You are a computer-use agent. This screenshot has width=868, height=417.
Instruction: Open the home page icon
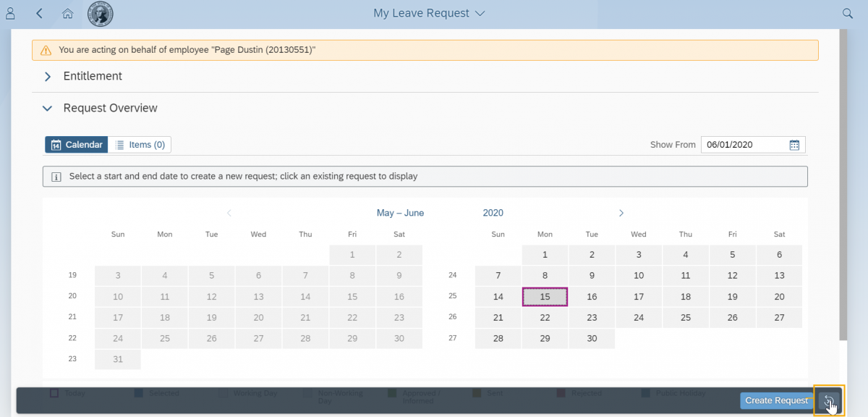click(67, 13)
